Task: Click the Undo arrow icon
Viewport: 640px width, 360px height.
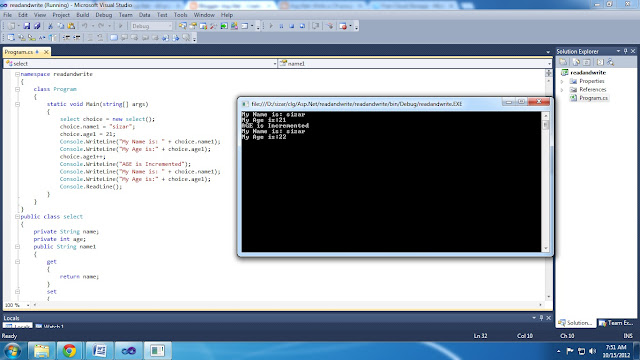Action: pyautogui.click(x=85, y=26)
